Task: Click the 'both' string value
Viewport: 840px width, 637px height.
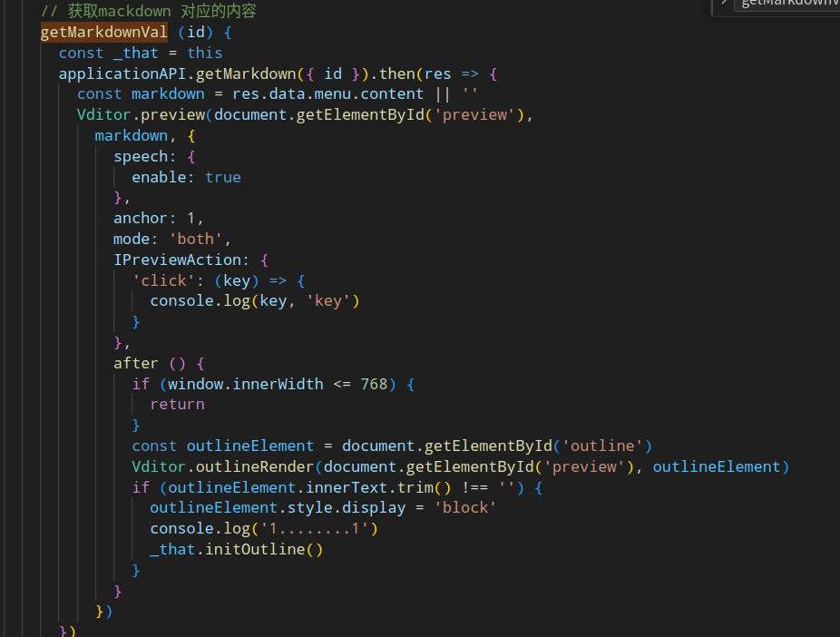Action: click(196, 239)
